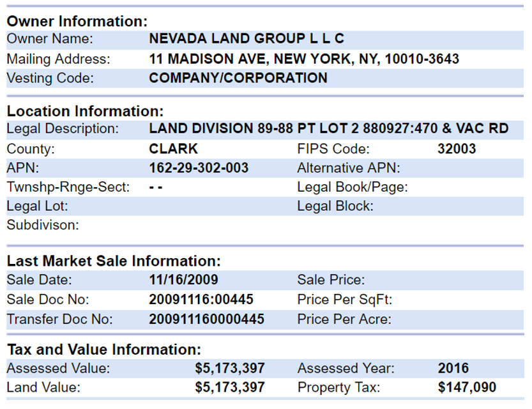This screenshot has width=532, height=409.
Task: Click the transfer doc number 200911160000445
Action: (x=206, y=319)
